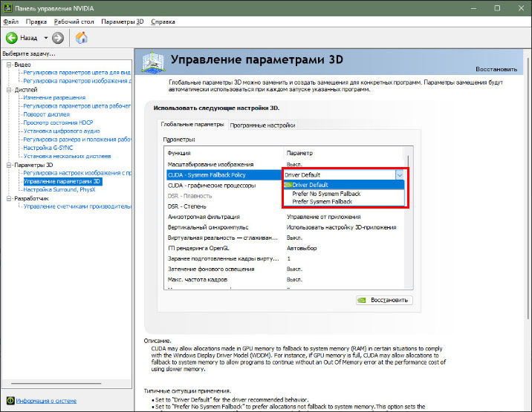Open the Правка menu
Viewport: 532px width, 412px height.
(x=36, y=22)
